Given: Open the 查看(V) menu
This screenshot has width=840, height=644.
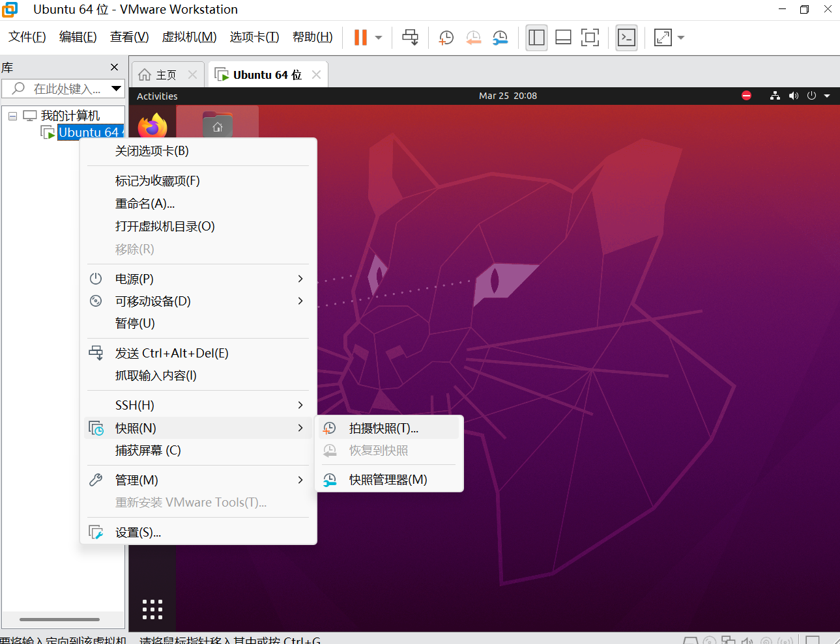Looking at the screenshot, I should point(130,37).
